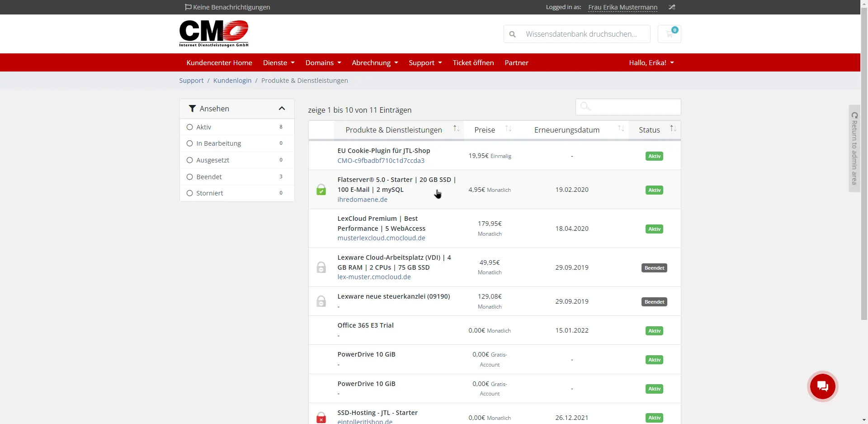Select the Aktiv filter radio
The width and height of the screenshot is (868, 424).
coord(190,127)
